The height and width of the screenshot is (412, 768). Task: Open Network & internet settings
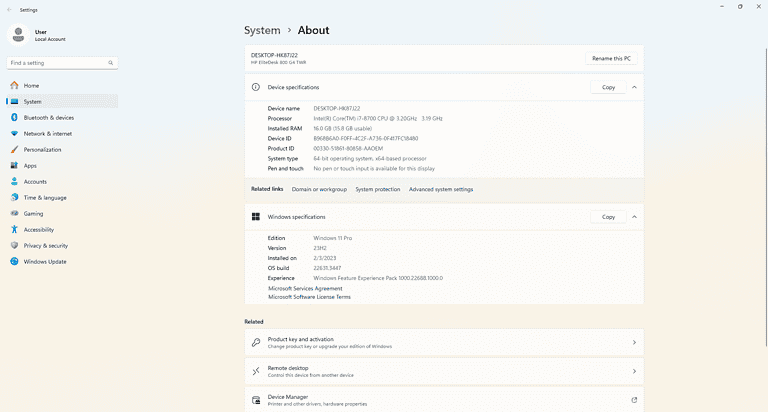click(62, 133)
